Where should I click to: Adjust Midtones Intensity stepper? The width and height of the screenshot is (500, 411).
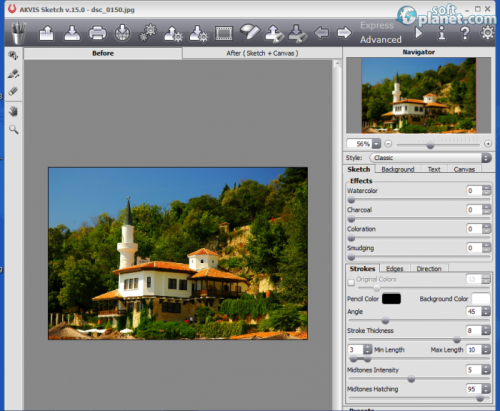486,370
